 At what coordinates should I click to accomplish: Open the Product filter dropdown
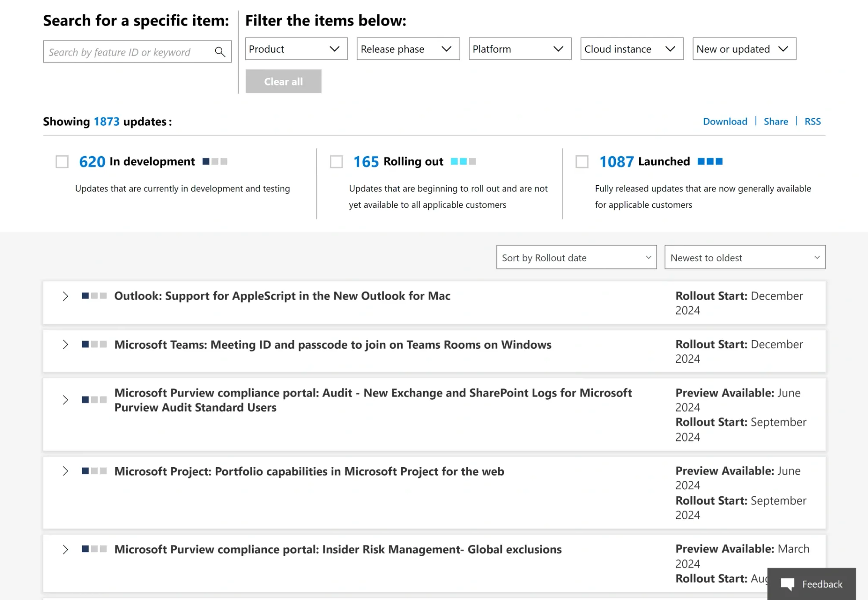click(x=296, y=49)
